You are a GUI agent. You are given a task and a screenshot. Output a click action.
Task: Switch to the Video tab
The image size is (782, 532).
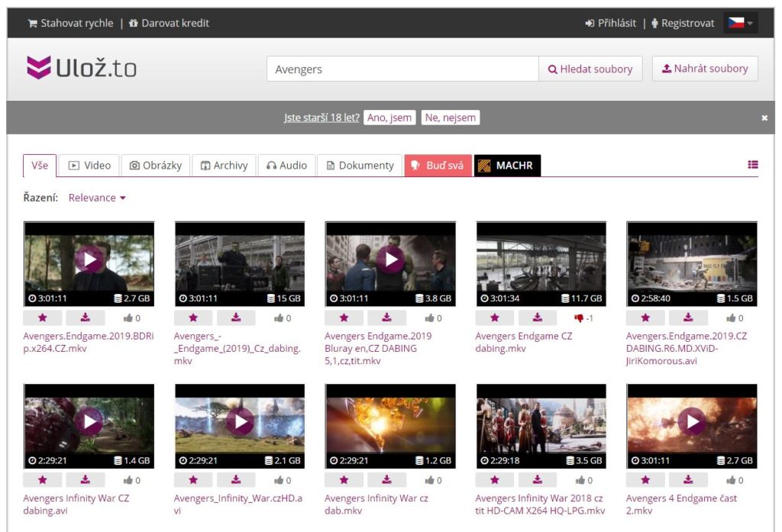(x=89, y=166)
